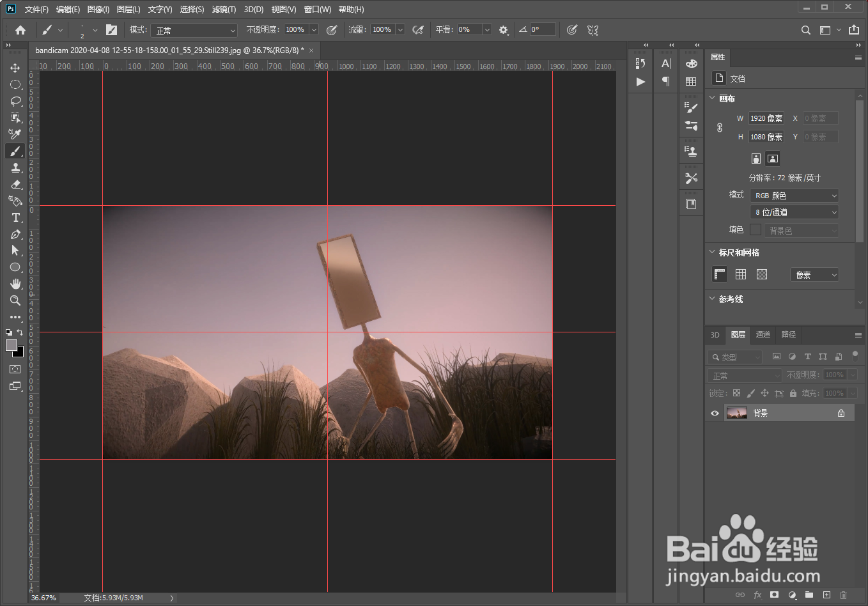Viewport: 868px width, 606px height.
Task: Toggle grid display in 标尺和网格 section
Action: (741, 274)
